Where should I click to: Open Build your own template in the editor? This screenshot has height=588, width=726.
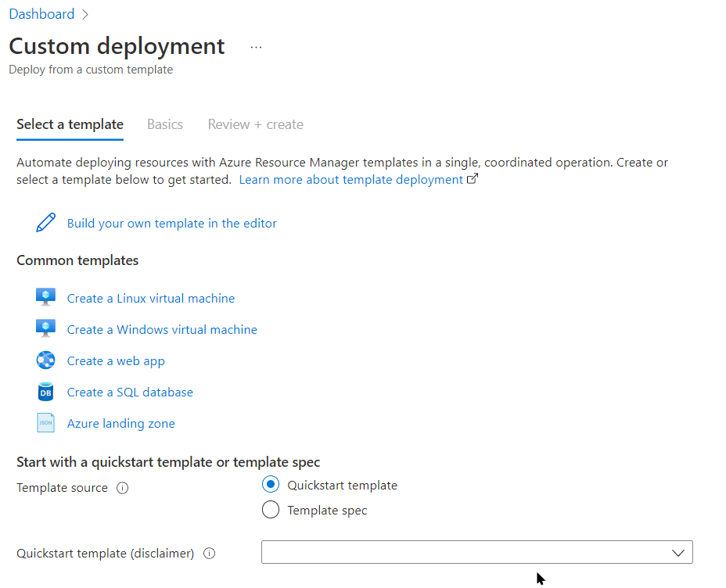pos(172,223)
